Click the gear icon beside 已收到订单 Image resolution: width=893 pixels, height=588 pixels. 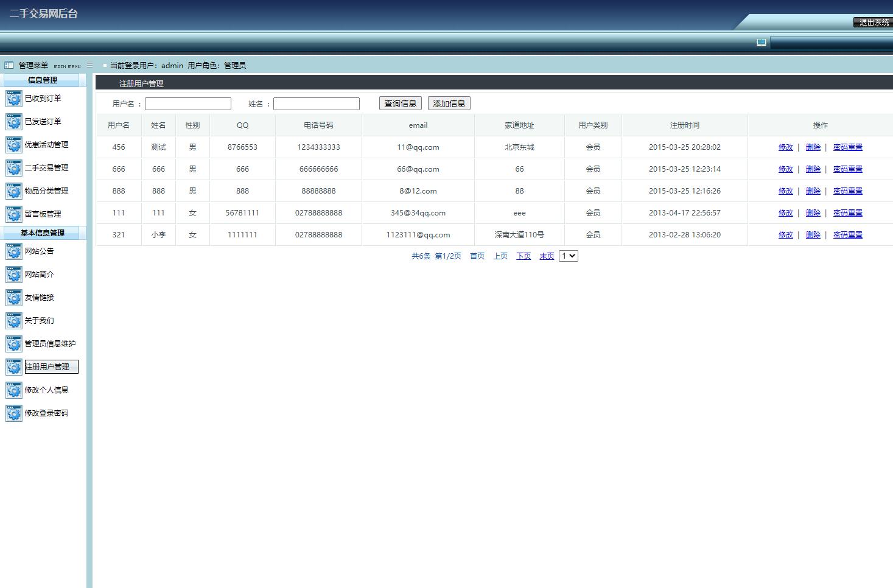tap(13, 99)
